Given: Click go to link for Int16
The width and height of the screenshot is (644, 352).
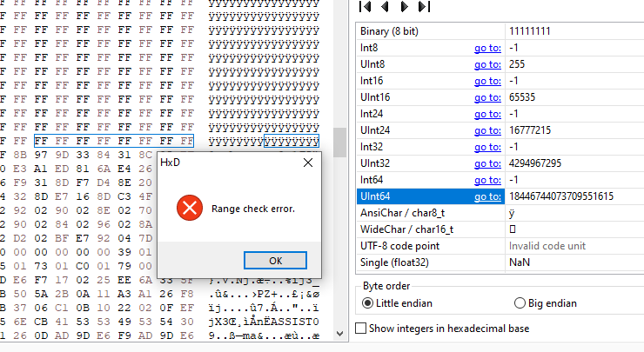Looking at the screenshot, I should pyautogui.click(x=487, y=81).
